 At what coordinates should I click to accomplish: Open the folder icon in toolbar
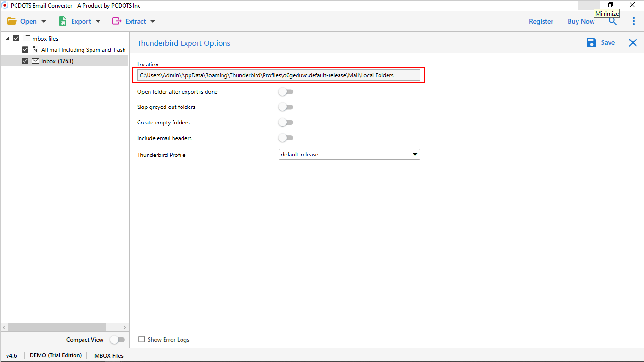(12, 21)
